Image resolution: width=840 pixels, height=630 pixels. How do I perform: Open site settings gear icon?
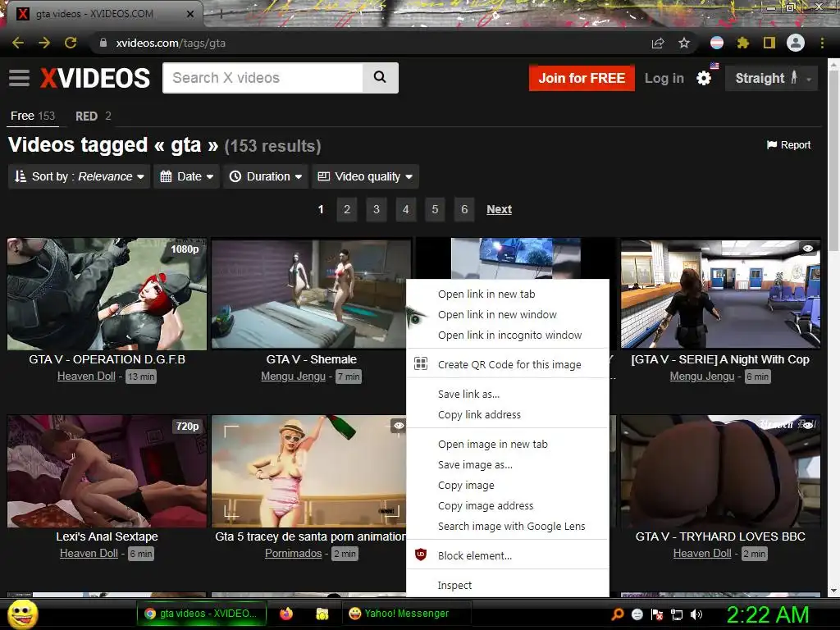pos(704,78)
